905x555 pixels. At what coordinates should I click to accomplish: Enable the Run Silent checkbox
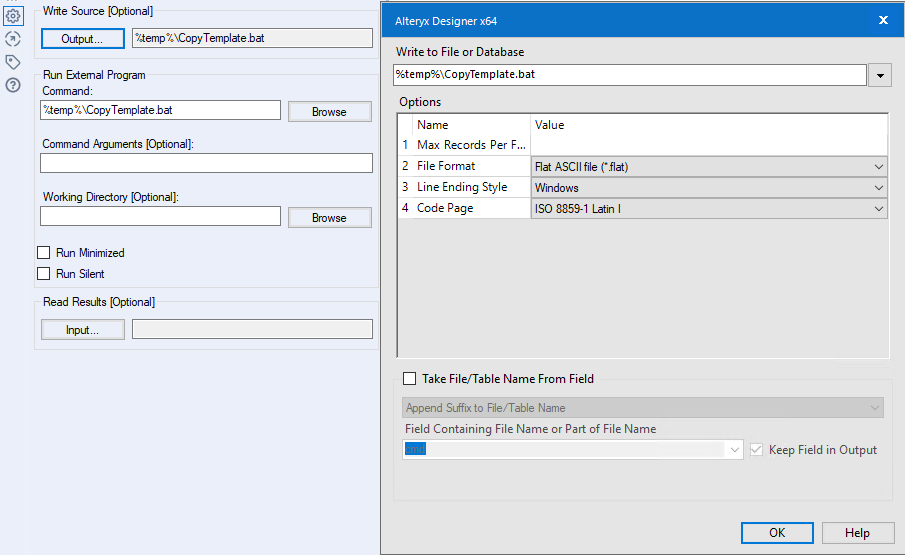[x=43, y=273]
